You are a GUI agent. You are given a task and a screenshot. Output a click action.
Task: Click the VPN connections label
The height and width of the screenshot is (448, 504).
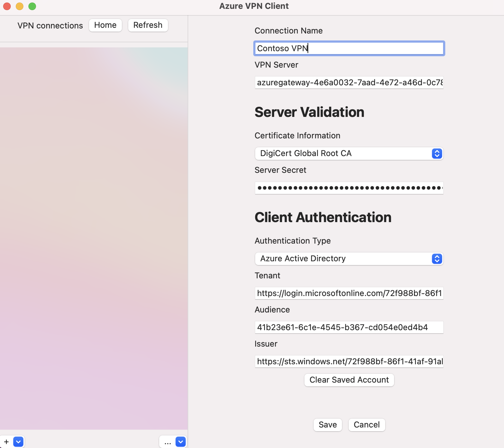pyautogui.click(x=50, y=26)
